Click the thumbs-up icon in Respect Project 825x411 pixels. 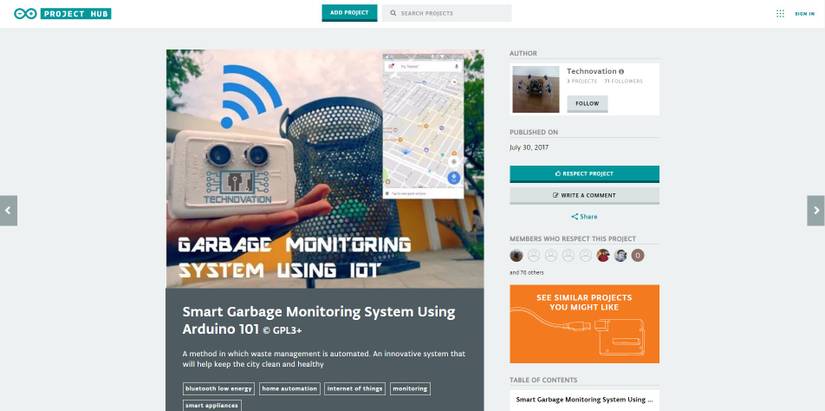click(558, 174)
